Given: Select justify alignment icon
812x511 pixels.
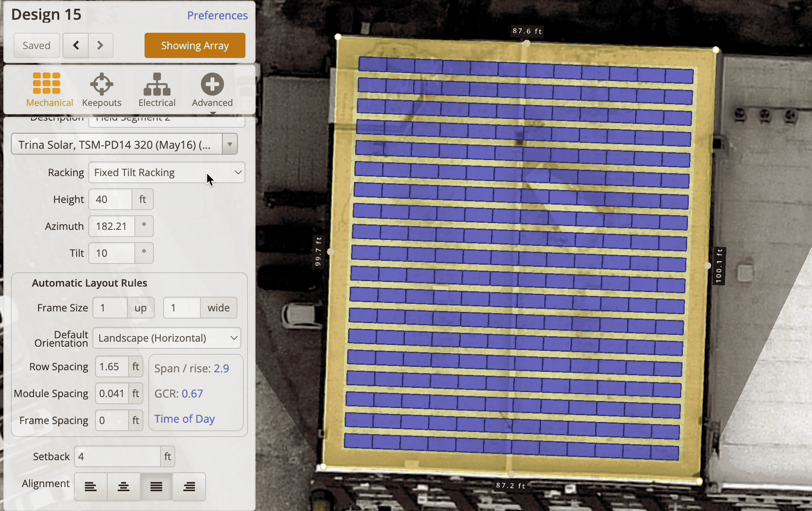Looking at the screenshot, I should (x=156, y=487).
